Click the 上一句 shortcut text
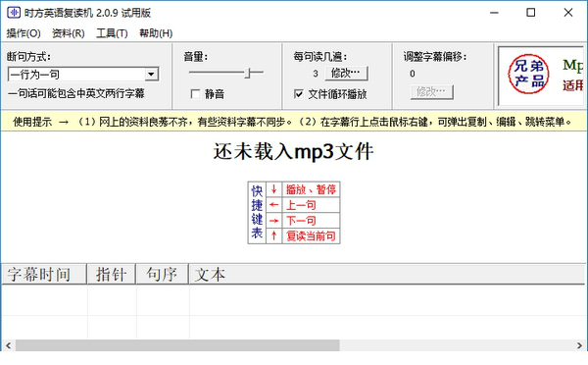Viewport: 588px width, 365px height. click(x=301, y=205)
